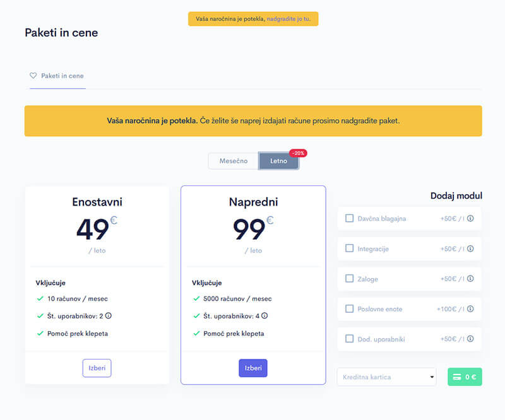Check the Zaloge module checkbox

(x=349, y=279)
